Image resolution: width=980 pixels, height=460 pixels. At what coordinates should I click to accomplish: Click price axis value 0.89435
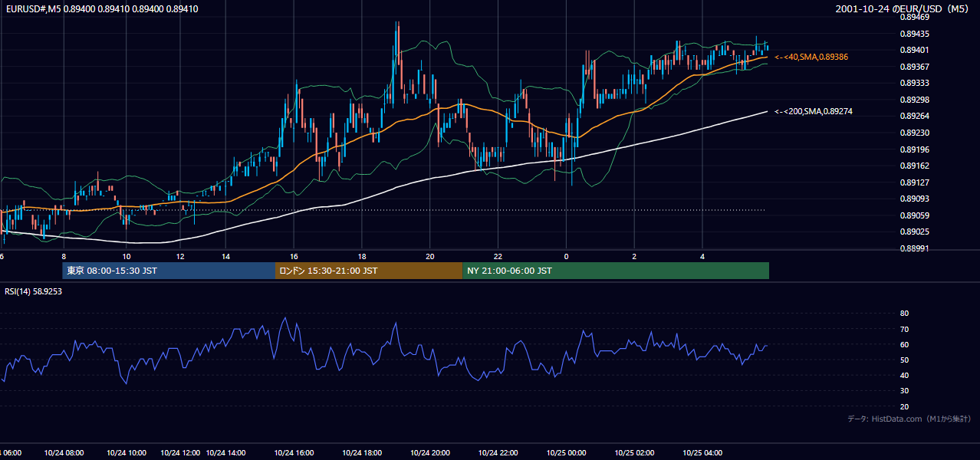pos(916,34)
